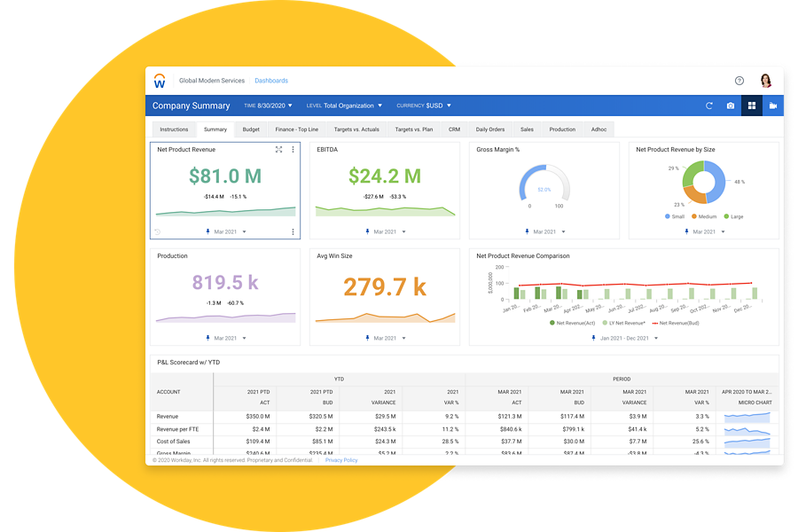Toggle Net Revenue(Act) legend series

572,324
